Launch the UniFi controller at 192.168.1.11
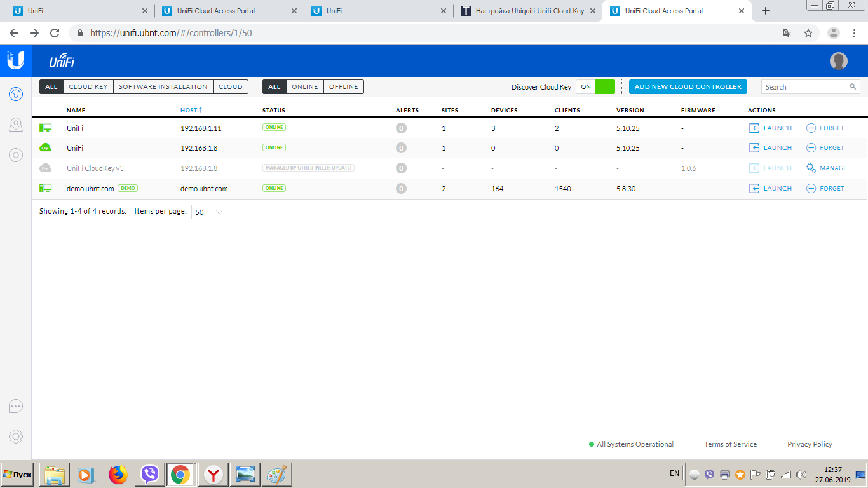This screenshot has height=488, width=868. [771, 128]
